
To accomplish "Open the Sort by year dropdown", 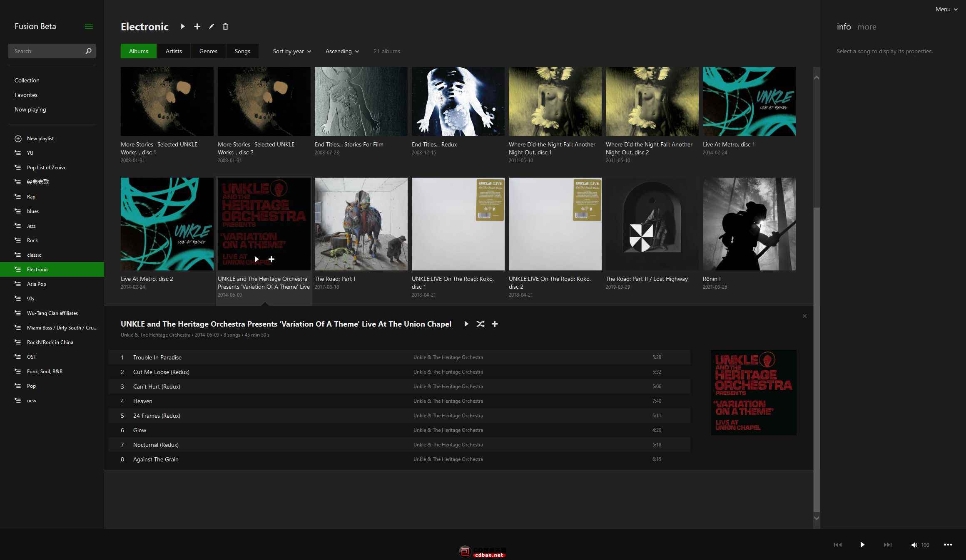I will [292, 51].
